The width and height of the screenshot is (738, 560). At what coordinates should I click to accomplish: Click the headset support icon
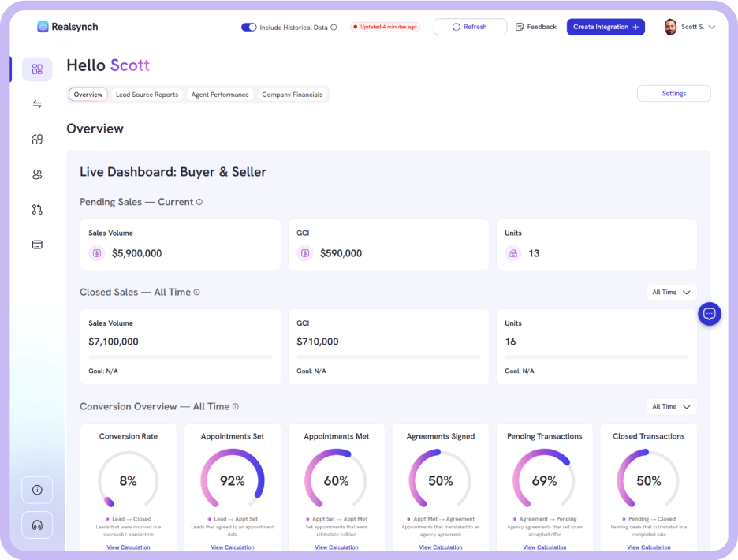[x=37, y=525]
